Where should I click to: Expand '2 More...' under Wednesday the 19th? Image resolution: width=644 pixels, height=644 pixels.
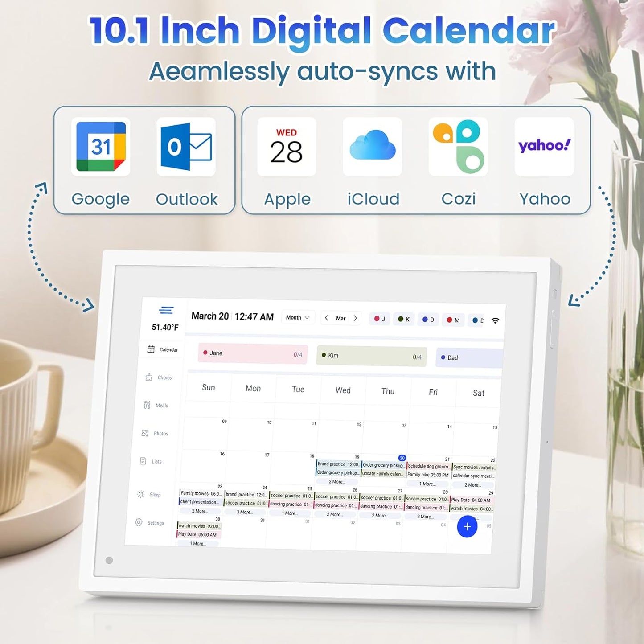click(337, 482)
